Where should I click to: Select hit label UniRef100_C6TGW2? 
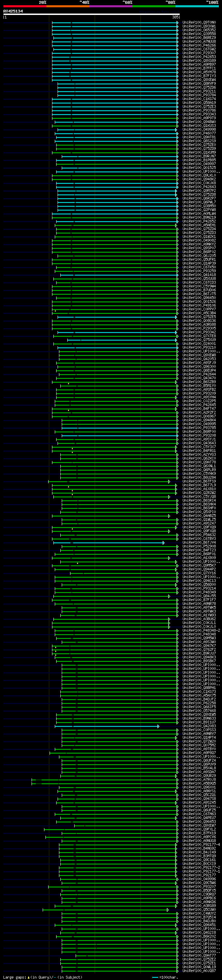click(199, 49)
